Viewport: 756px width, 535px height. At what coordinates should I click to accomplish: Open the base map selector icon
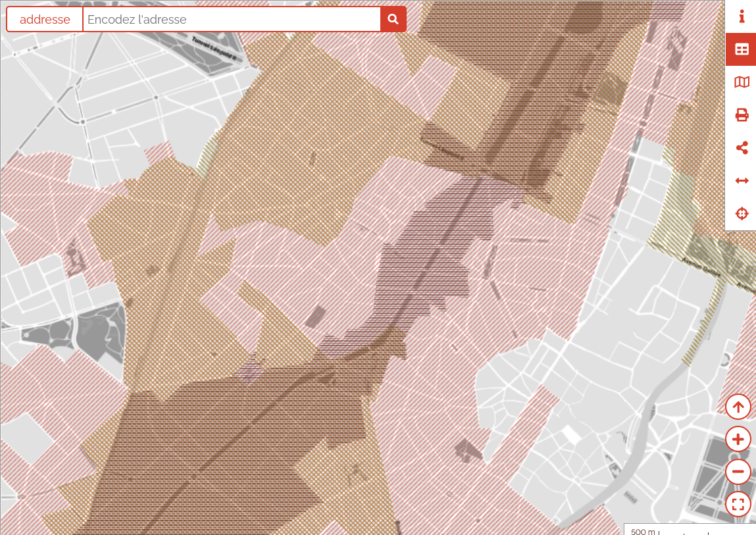[742, 82]
